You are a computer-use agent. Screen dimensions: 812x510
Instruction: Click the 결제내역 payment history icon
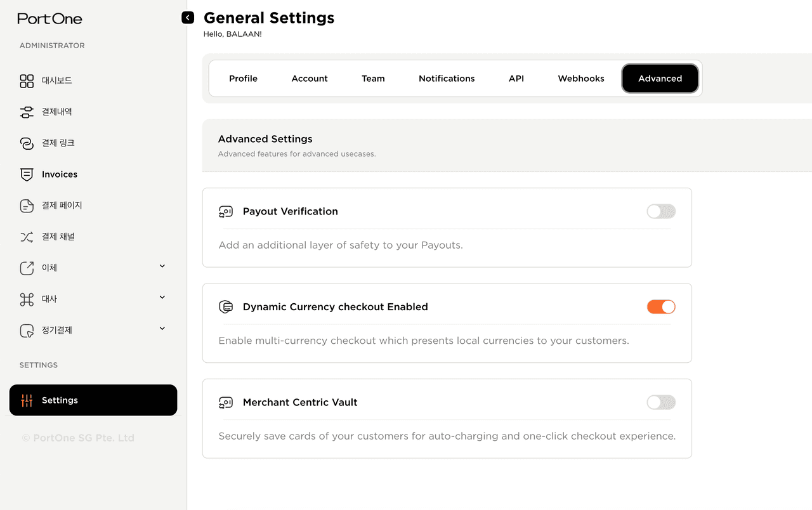point(27,112)
